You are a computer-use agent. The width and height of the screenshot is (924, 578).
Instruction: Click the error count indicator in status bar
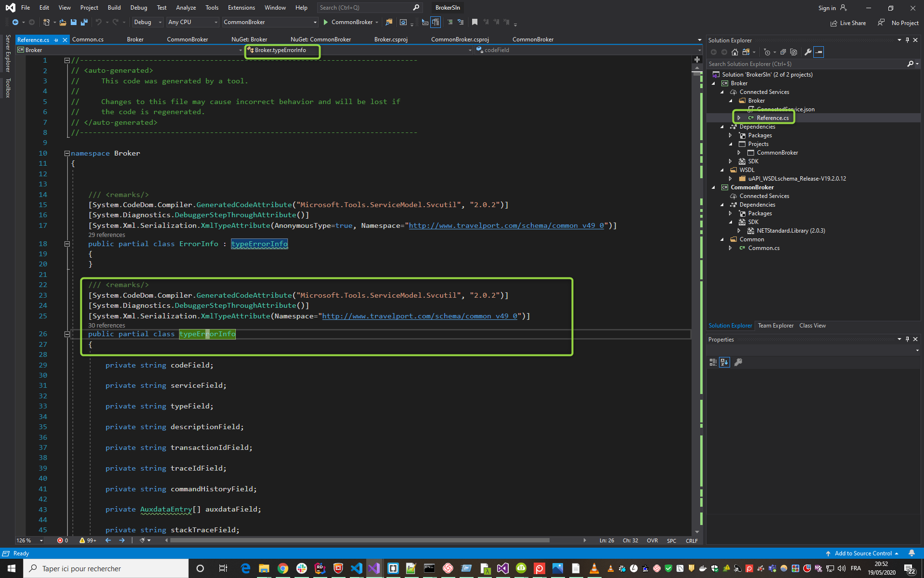point(62,540)
